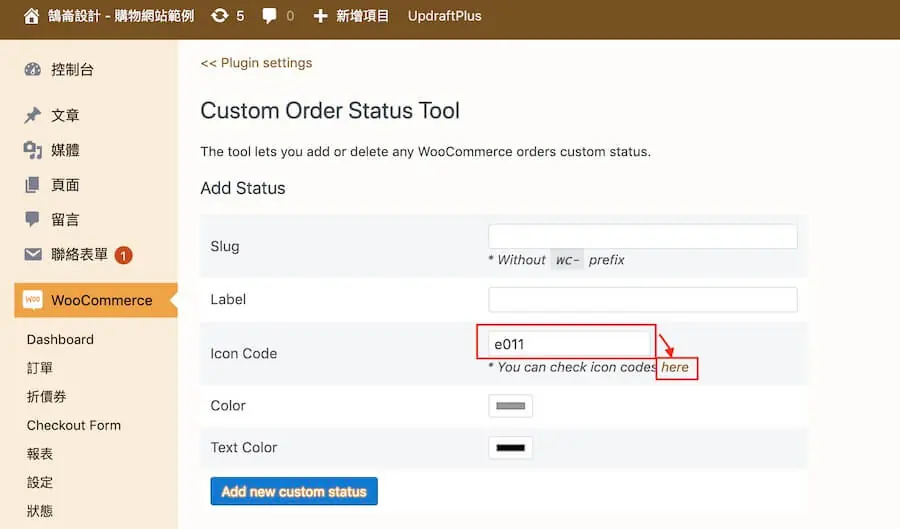The image size is (900, 529).
Task: Click Add new custom status button
Action: [x=294, y=492]
